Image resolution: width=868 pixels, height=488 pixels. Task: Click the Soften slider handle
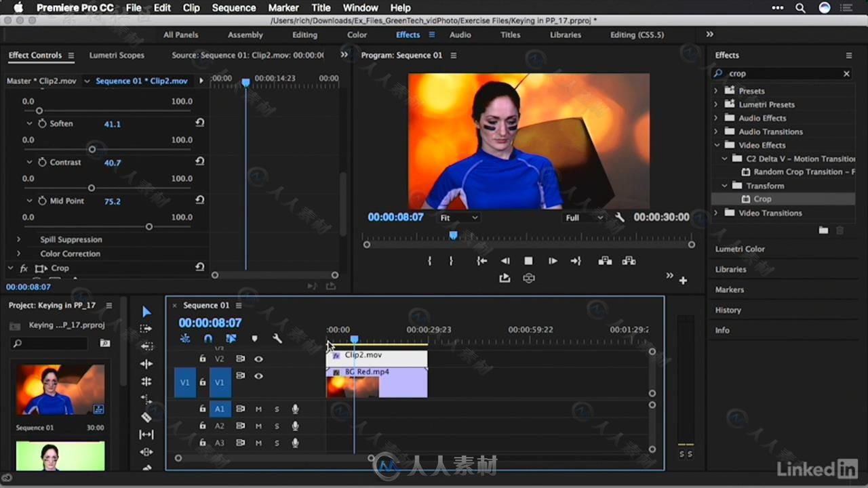click(x=92, y=150)
